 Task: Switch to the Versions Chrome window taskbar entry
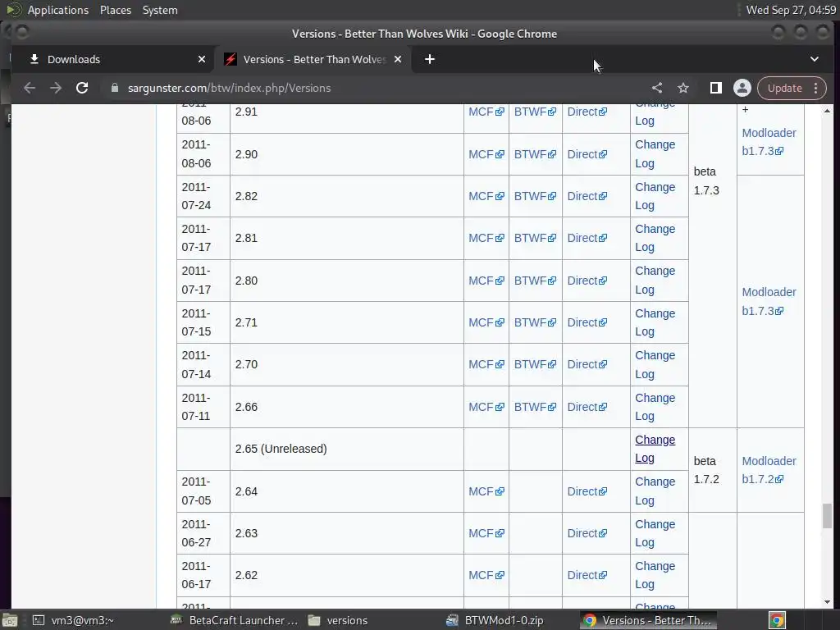point(648,620)
